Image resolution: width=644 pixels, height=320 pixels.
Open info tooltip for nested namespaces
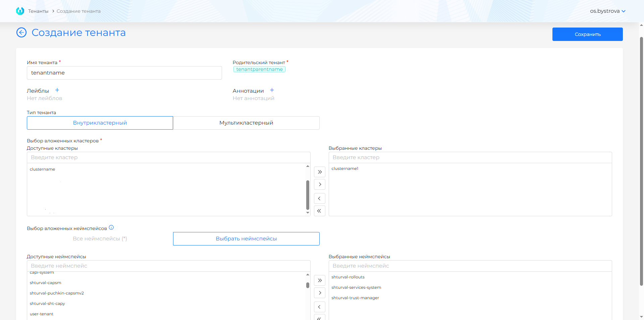click(x=111, y=228)
